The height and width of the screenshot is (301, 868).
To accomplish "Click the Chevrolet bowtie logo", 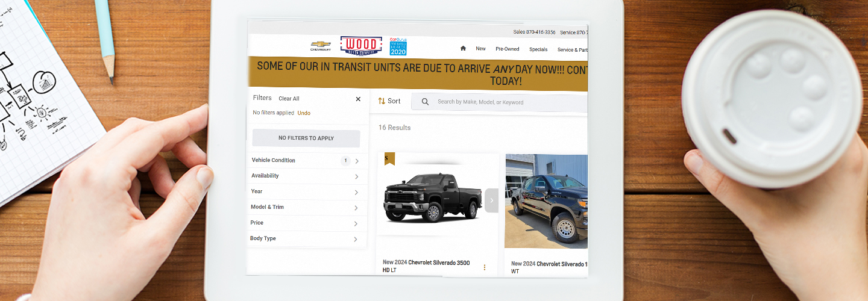I will coord(321,46).
